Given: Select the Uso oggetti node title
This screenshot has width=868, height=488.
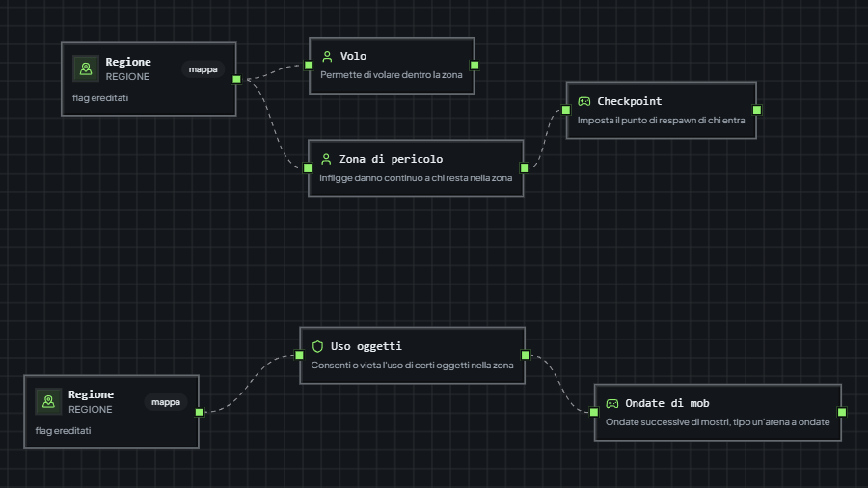Looking at the screenshot, I should (366, 346).
